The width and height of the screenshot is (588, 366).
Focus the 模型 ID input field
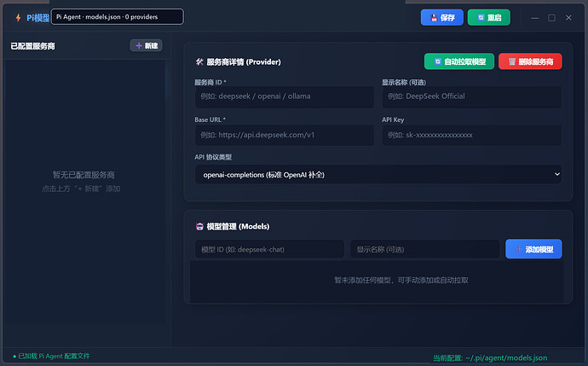269,249
